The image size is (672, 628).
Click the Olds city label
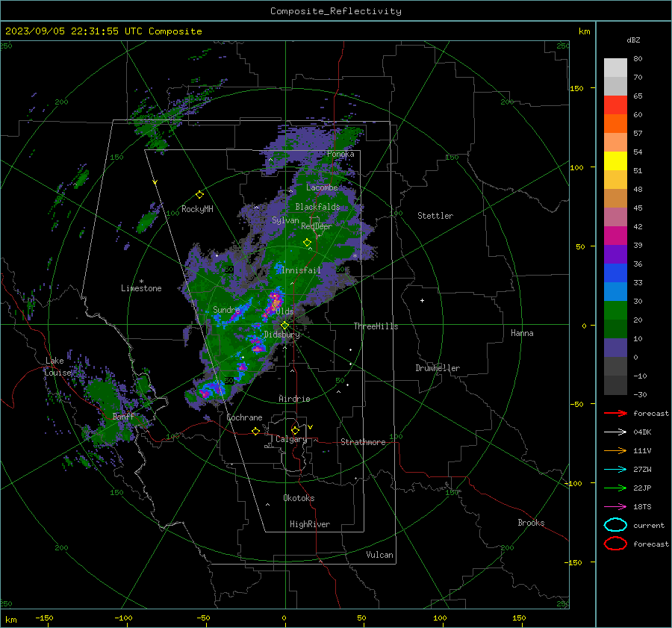click(x=284, y=311)
